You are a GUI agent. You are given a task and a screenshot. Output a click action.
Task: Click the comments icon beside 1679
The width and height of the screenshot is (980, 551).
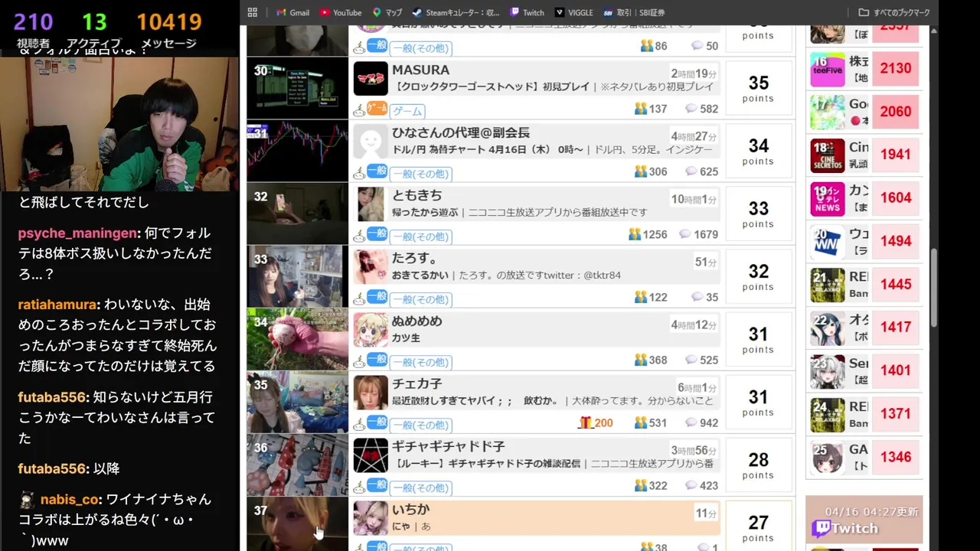pos(685,234)
